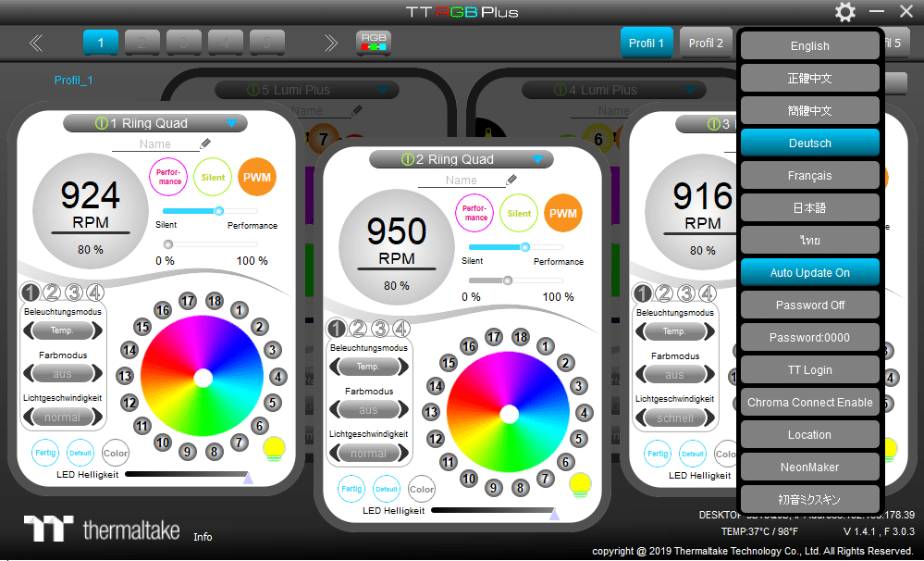The image size is (924, 561).
Task: Open the 5 Lumi Plus device dropdown
Action: [383, 90]
